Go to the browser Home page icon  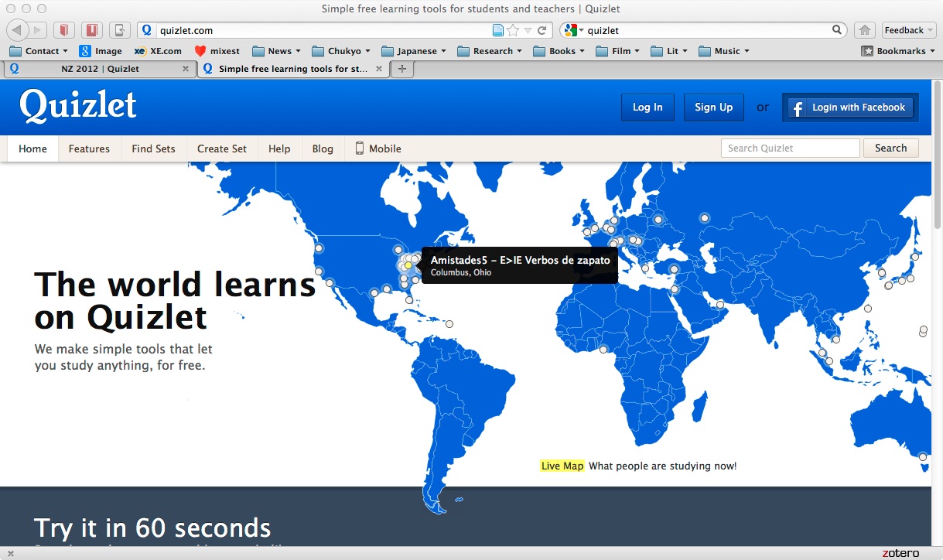(866, 30)
